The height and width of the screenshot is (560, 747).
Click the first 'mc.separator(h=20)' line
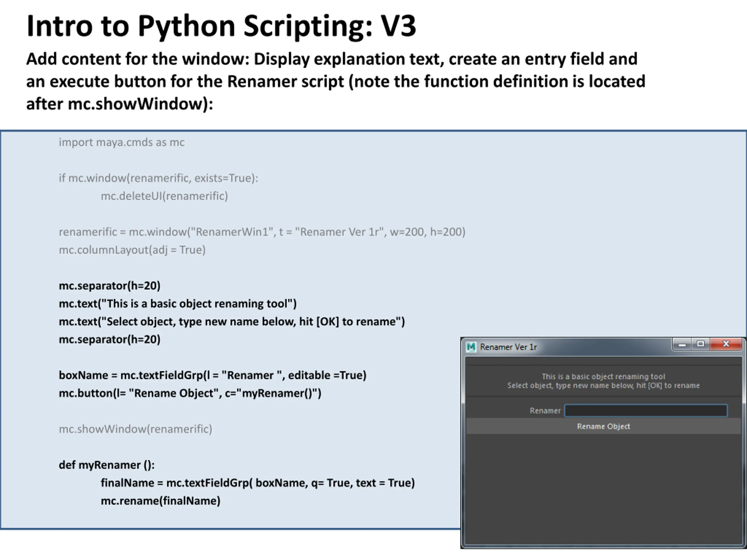(109, 286)
